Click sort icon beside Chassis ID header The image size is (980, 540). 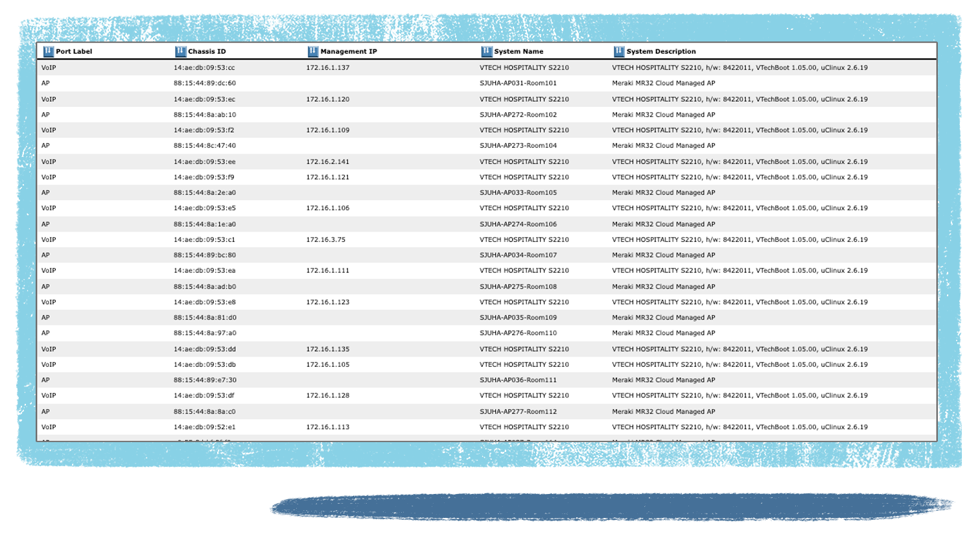click(x=181, y=51)
